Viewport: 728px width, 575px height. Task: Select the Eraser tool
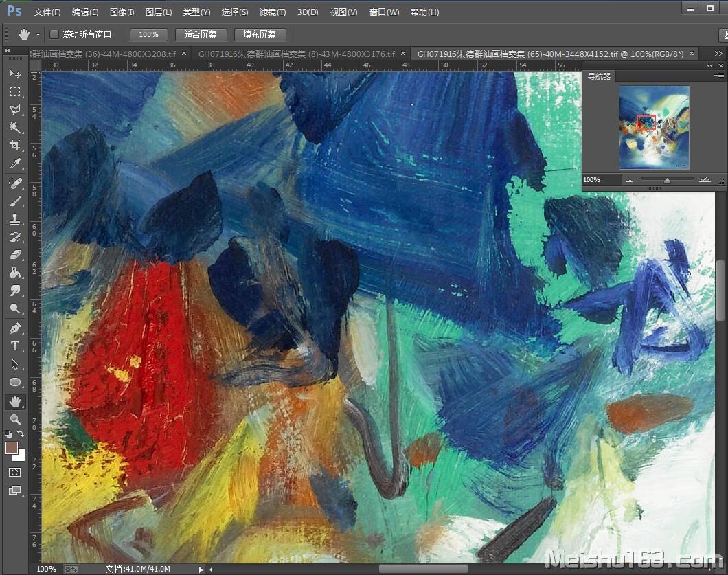[15, 254]
